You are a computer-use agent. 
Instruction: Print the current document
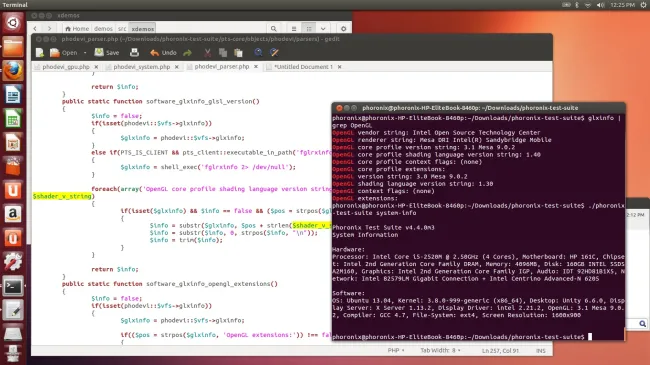pos(134,53)
